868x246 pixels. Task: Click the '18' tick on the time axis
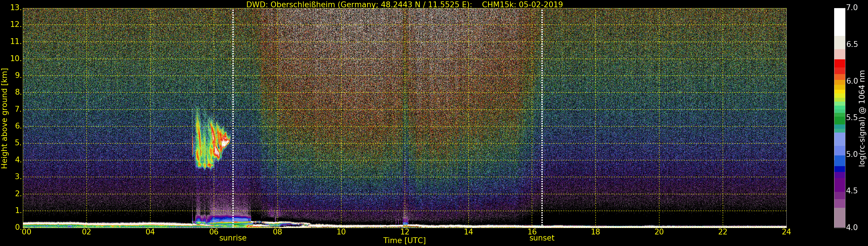595,232
